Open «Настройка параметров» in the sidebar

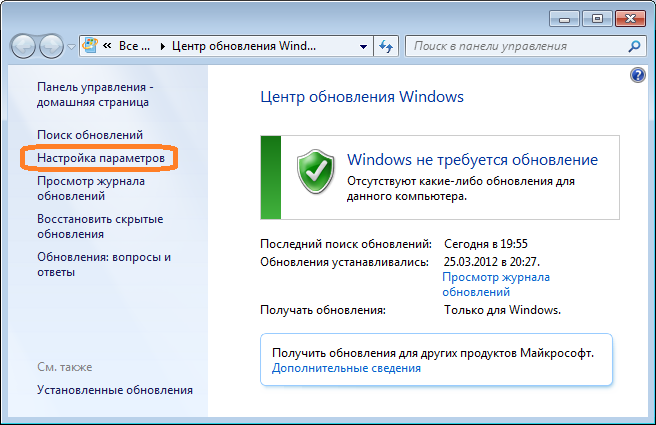(101, 158)
